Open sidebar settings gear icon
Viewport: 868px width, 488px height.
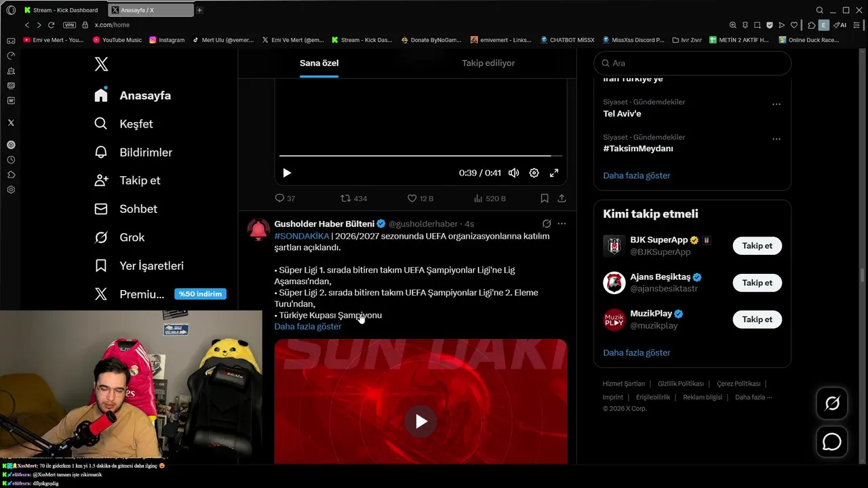tap(11, 190)
